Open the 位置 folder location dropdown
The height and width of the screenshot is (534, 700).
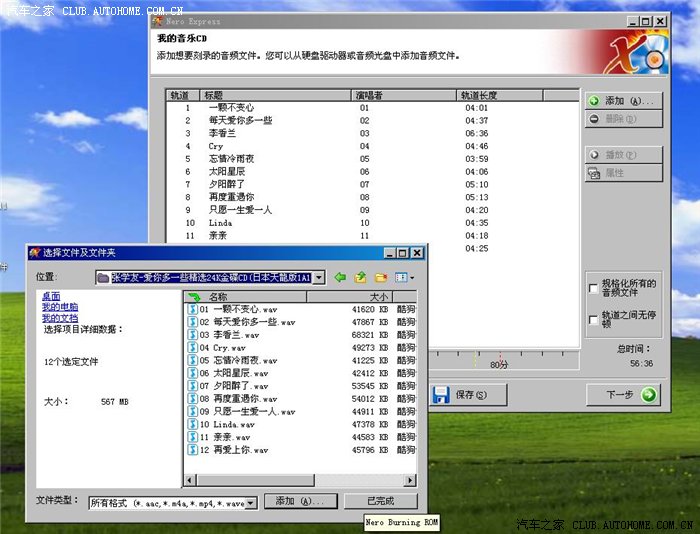click(x=318, y=277)
